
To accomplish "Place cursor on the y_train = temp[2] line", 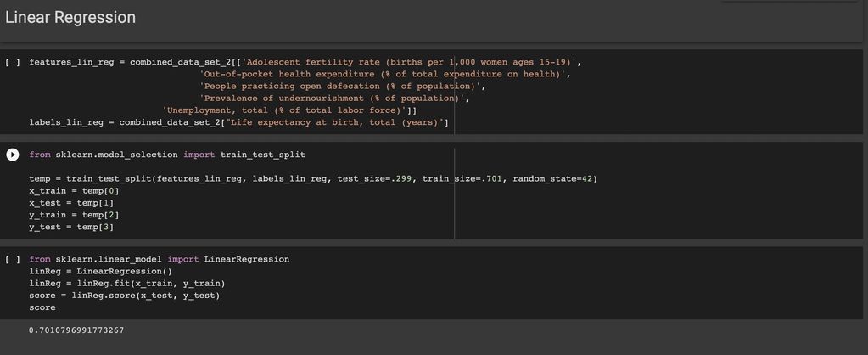I will tap(74, 215).
